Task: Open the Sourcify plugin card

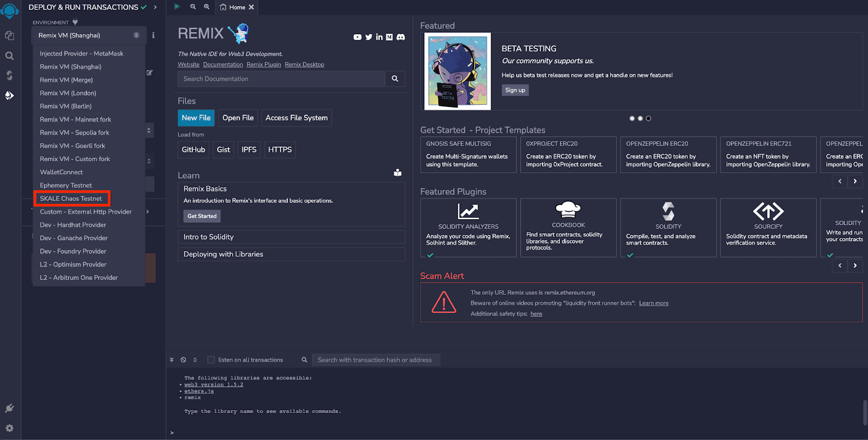Action: click(768, 227)
